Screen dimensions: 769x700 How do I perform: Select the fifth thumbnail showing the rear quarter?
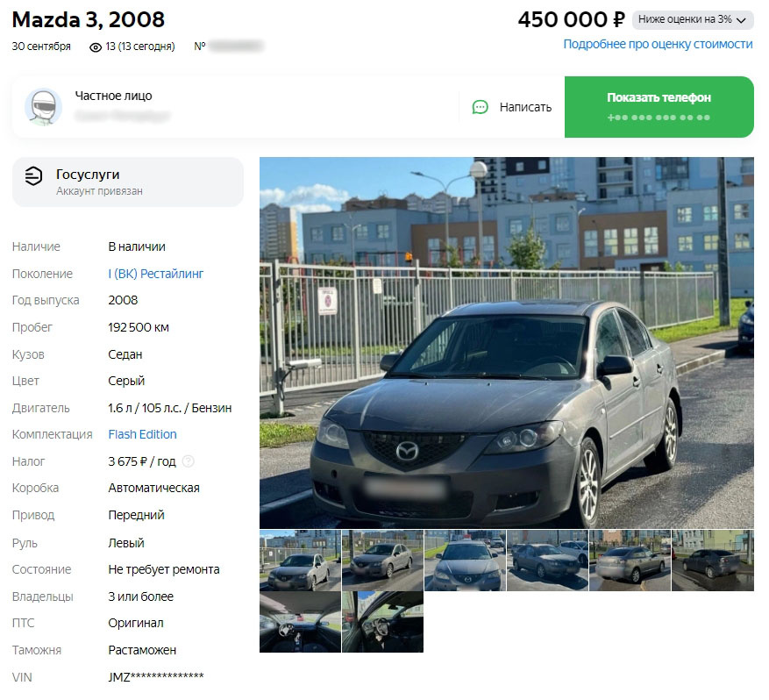point(630,561)
